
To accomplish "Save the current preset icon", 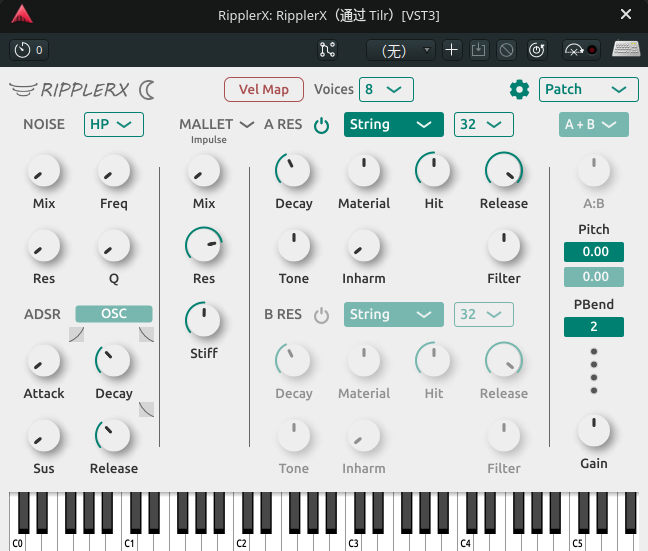I will 479,50.
